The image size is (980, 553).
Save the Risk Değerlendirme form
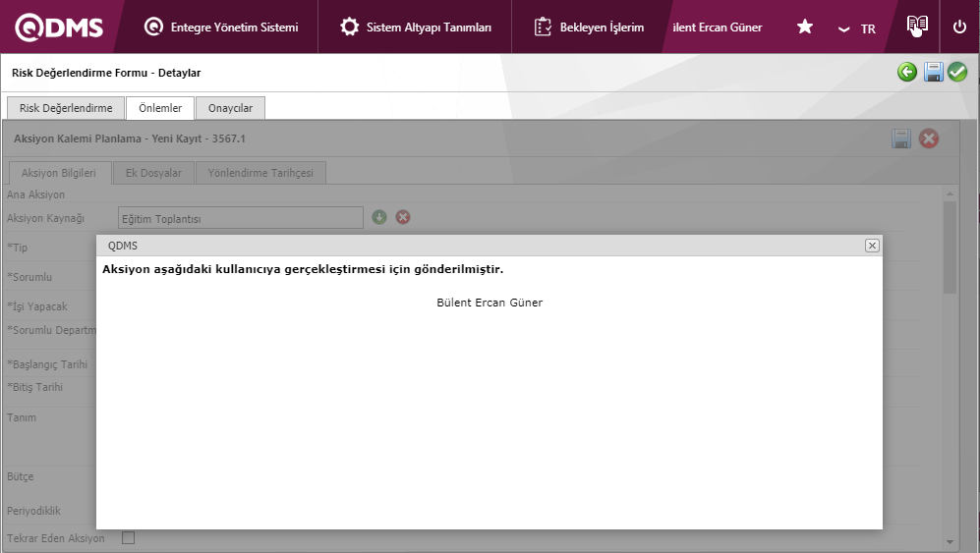coord(933,72)
